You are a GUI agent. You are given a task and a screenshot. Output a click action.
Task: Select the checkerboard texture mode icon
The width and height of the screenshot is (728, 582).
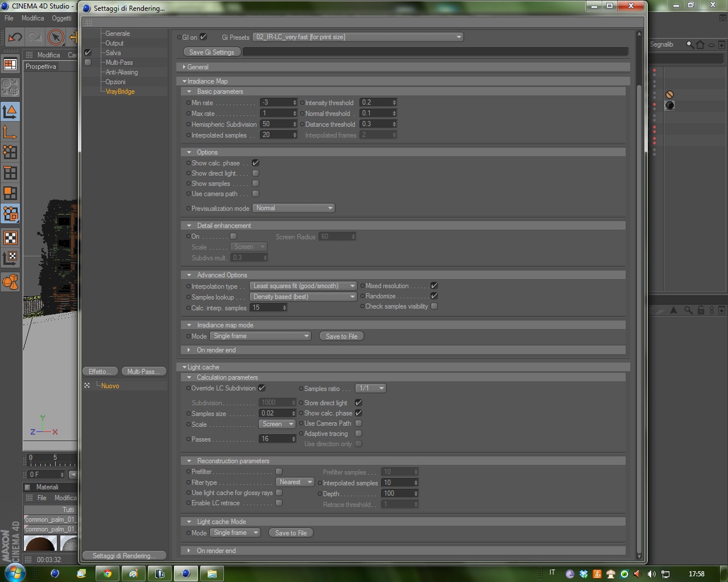(10, 238)
